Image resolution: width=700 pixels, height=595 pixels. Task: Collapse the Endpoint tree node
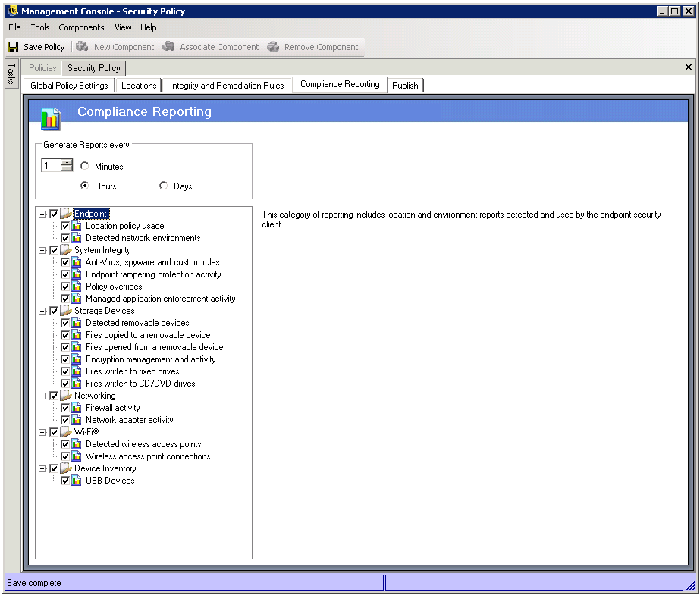pyautogui.click(x=42, y=214)
